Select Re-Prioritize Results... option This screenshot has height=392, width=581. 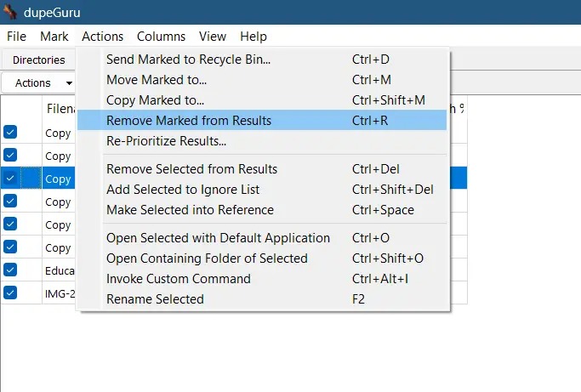pos(262,141)
